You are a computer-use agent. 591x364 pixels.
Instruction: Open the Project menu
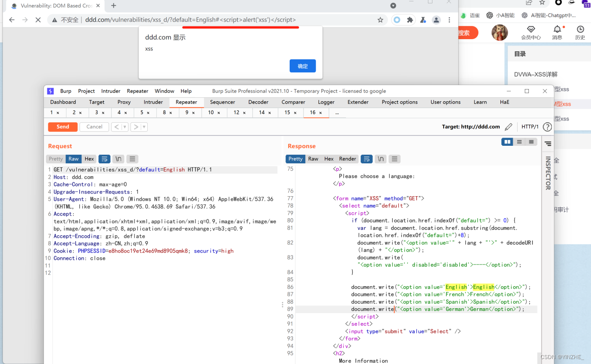(x=86, y=91)
